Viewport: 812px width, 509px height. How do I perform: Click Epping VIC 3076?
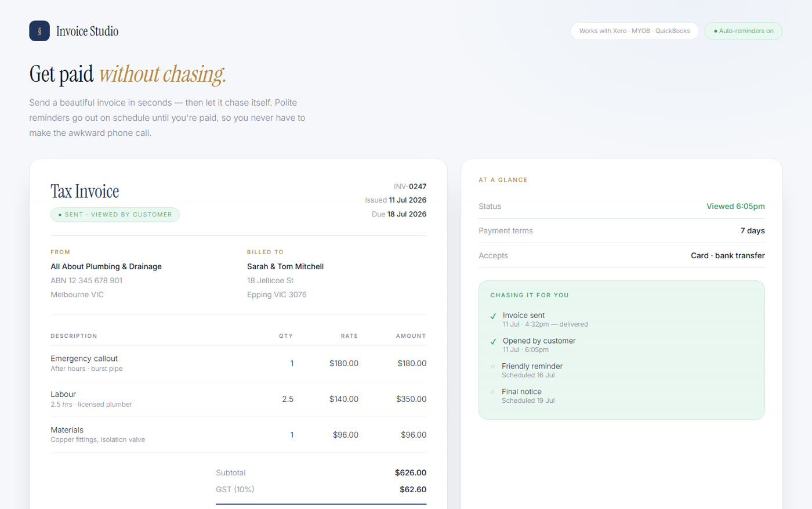(x=277, y=294)
